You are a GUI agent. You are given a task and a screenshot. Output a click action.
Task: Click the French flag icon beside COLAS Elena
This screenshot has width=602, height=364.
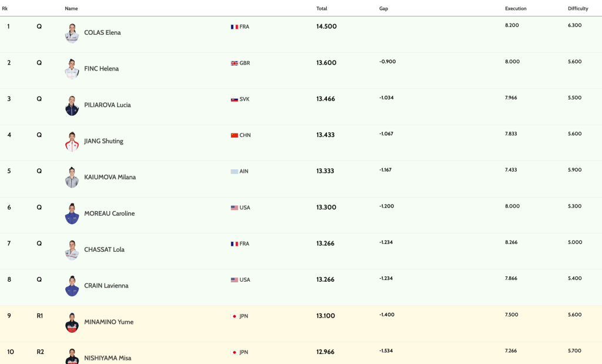(x=234, y=27)
